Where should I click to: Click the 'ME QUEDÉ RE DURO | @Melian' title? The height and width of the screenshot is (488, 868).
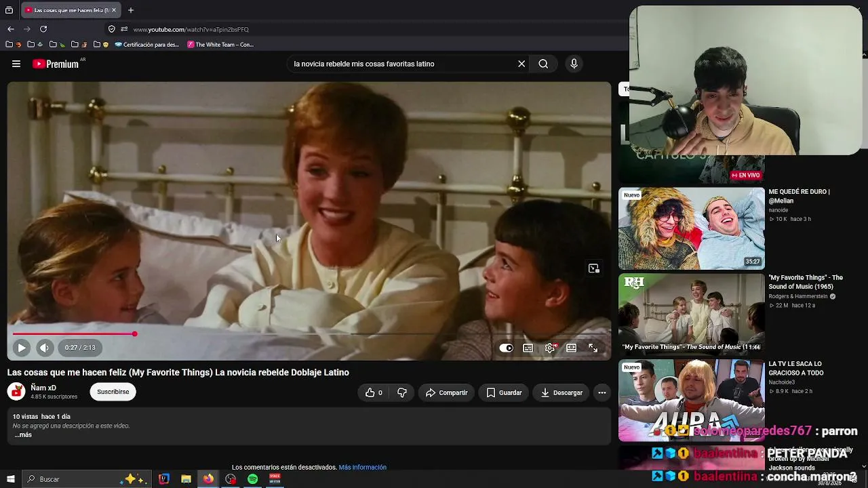pyautogui.click(x=799, y=196)
